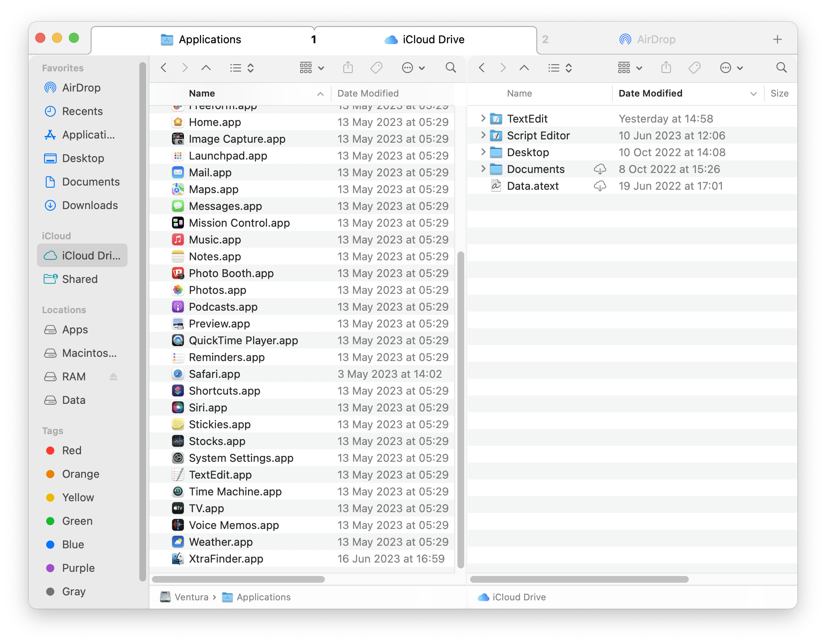Screen dimensions: 826x644
Task: Download Data.atext via its cloud icon
Action: 600,186
